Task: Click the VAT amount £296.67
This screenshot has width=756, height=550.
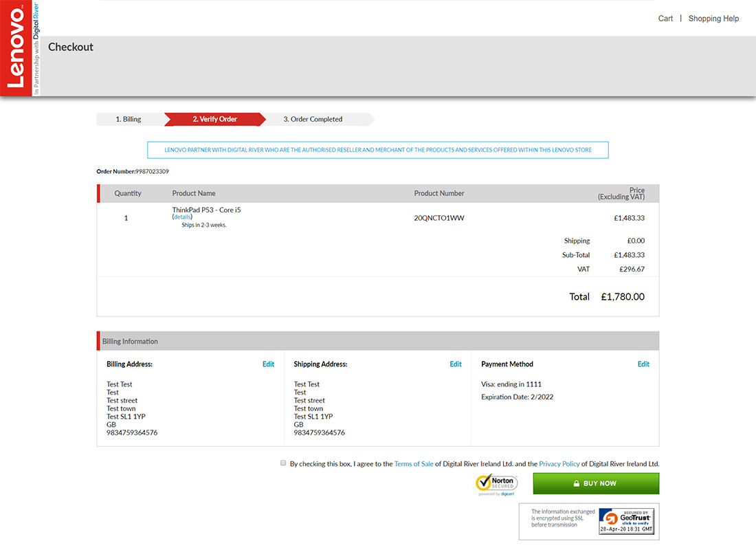Action: [x=632, y=269]
